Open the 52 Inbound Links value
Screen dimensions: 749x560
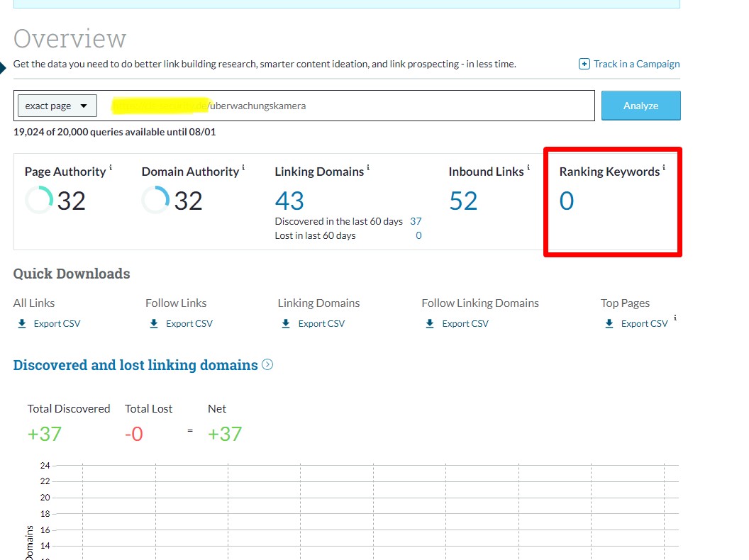pyautogui.click(x=463, y=201)
